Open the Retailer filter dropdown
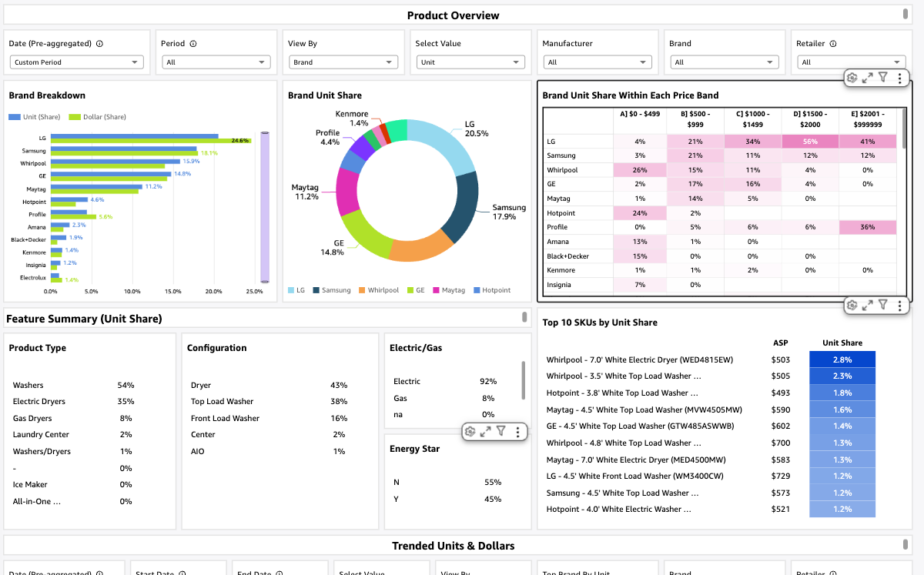Screen dimensions: 924x575 tap(851, 62)
